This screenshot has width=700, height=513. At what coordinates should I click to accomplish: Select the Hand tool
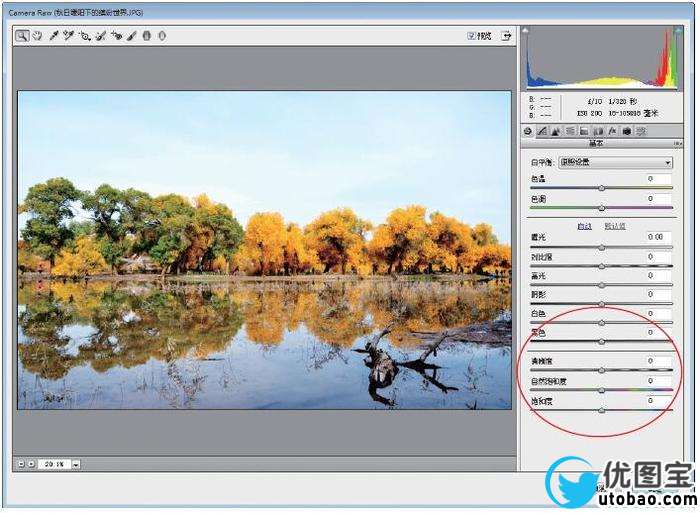pos(37,36)
